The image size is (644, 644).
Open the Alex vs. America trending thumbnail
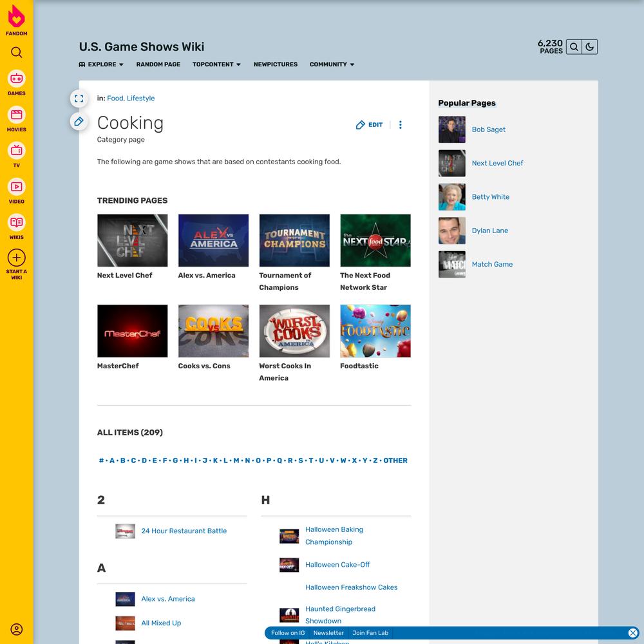click(x=213, y=240)
